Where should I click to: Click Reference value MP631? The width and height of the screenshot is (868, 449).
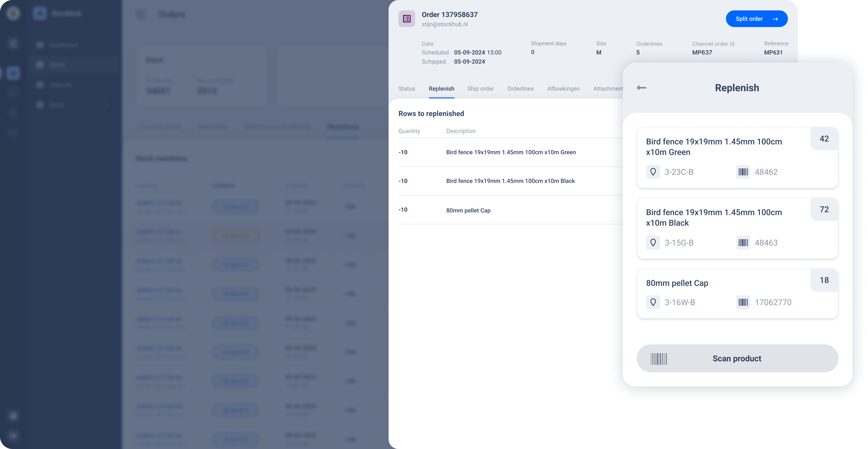(x=773, y=53)
